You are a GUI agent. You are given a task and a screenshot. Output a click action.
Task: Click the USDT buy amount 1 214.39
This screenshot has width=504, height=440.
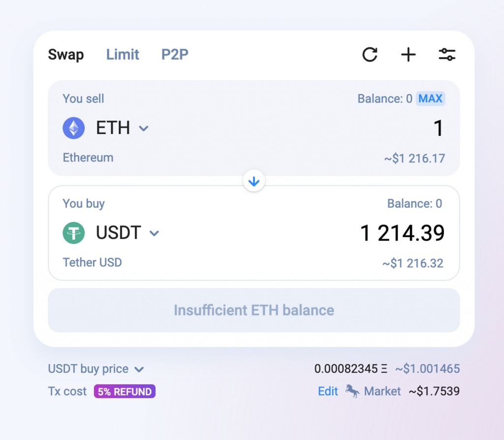403,233
